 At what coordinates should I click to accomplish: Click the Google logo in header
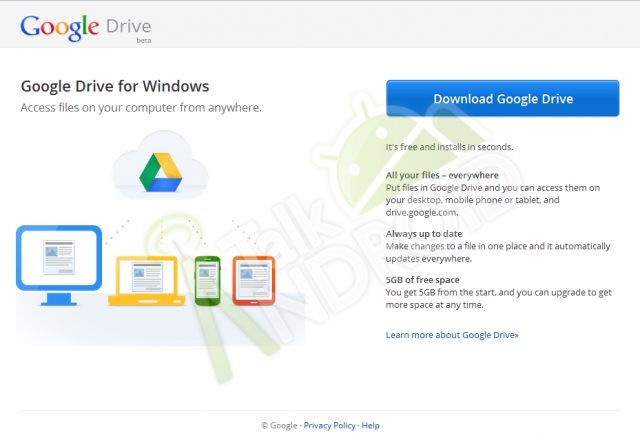[x=60, y=28]
